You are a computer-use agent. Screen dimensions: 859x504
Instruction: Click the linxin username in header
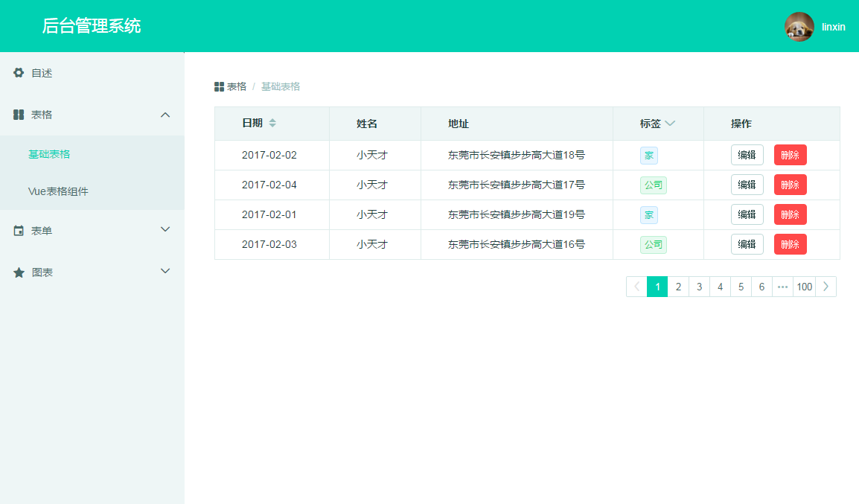click(833, 27)
